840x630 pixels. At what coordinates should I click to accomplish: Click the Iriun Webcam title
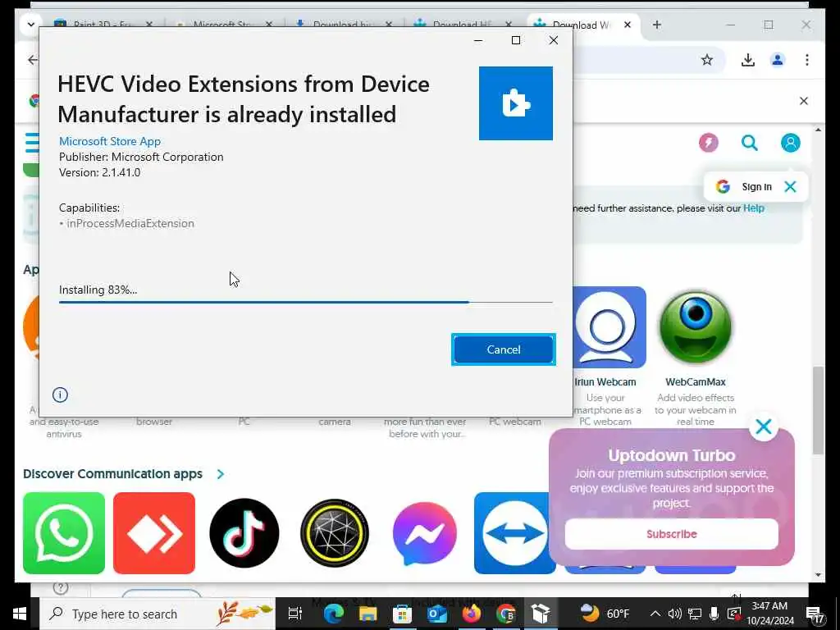click(605, 382)
